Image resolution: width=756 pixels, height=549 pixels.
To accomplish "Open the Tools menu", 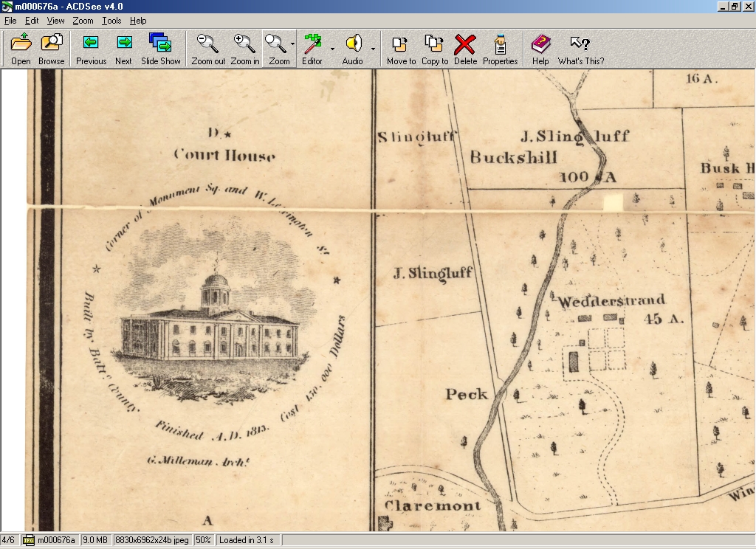I will tap(111, 21).
